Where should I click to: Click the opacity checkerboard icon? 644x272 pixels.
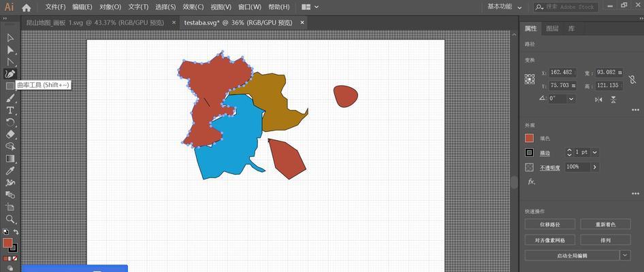[x=530, y=167]
